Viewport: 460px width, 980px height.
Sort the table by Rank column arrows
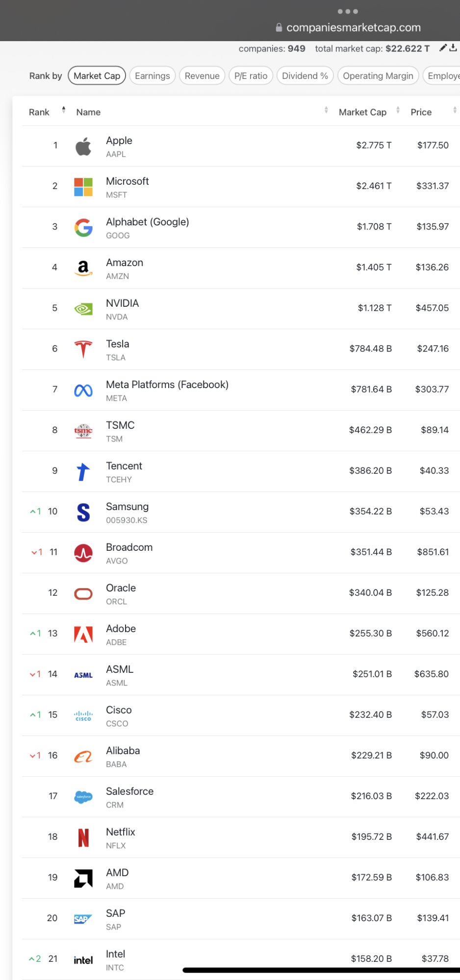[64, 110]
